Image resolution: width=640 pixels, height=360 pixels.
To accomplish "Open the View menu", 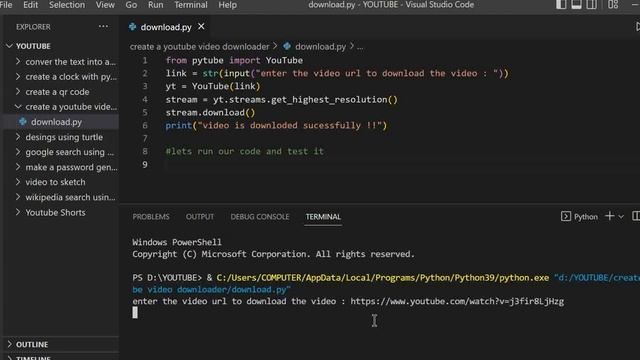I will (x=105, y=5).
